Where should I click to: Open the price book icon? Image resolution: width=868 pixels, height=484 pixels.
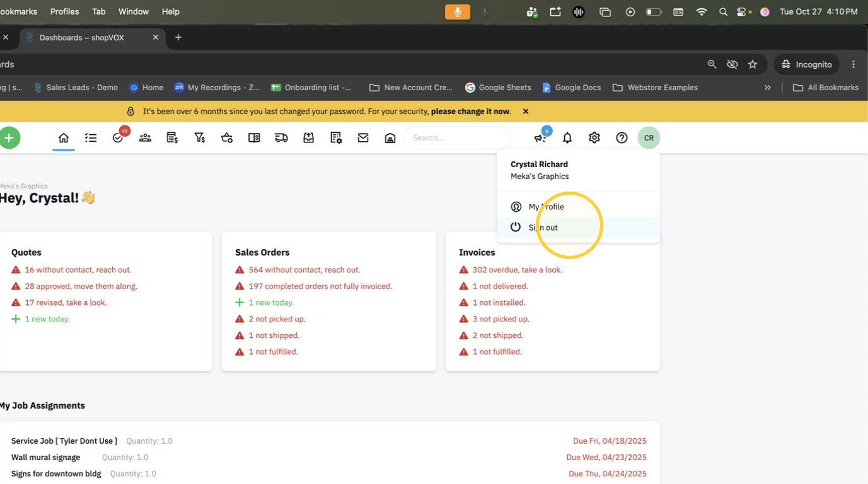point(254,137)
